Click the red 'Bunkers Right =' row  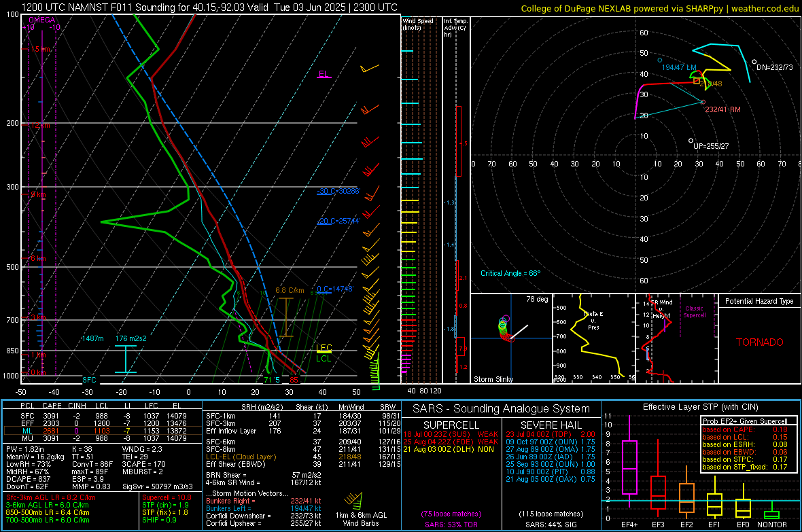264,501
